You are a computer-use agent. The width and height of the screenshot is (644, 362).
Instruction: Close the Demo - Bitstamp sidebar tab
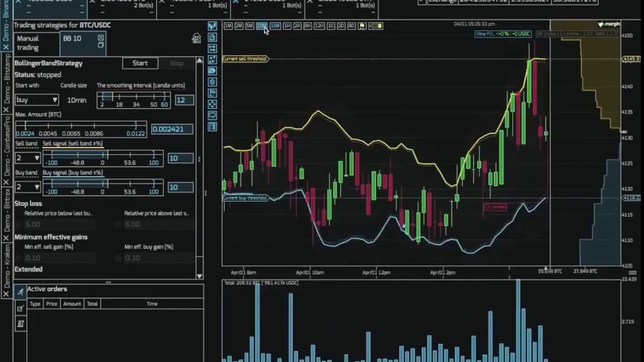point(6,110)
